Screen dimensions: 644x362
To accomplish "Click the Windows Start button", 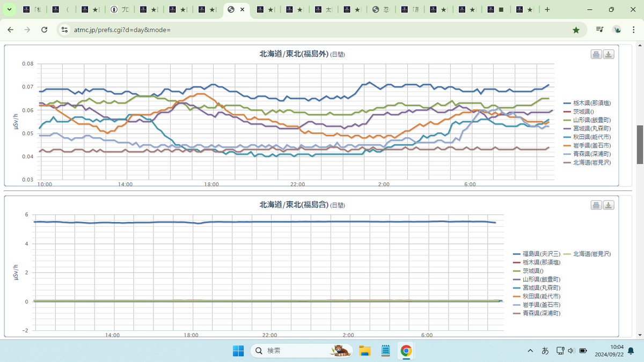I will point(238,351).
